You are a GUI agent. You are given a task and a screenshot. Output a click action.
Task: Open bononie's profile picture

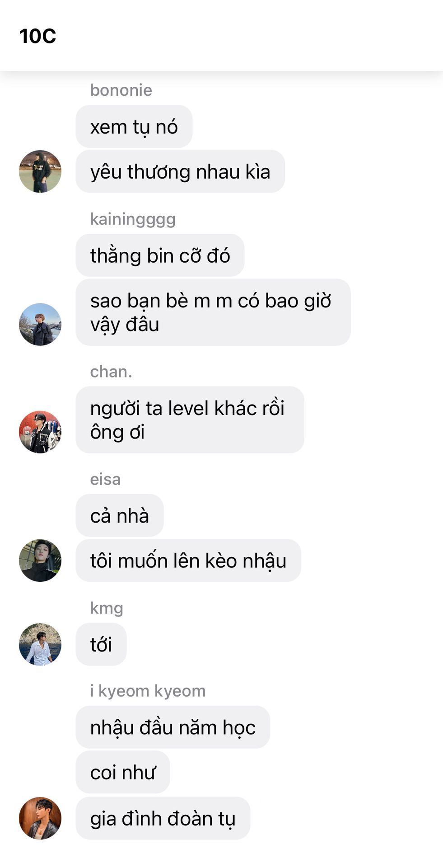[40, 171]
